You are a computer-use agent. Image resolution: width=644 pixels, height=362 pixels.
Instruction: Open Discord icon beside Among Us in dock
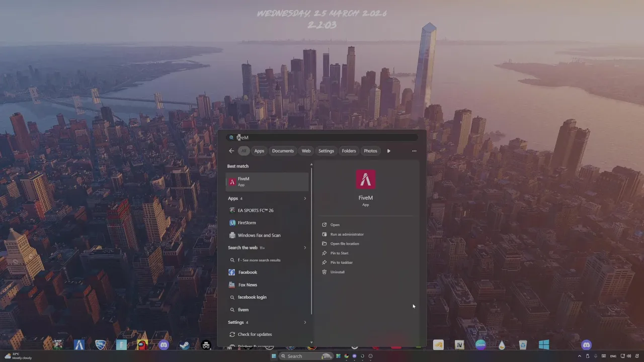tap(164, 345)
